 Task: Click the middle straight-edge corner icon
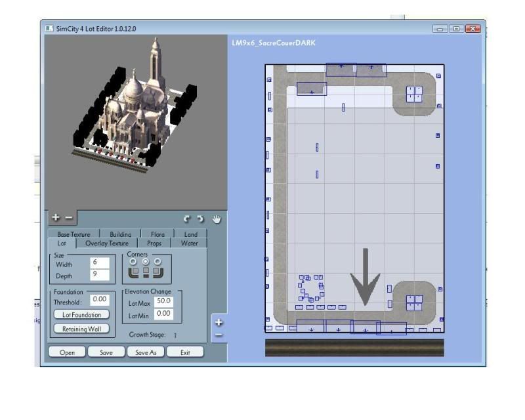(146, 272)
